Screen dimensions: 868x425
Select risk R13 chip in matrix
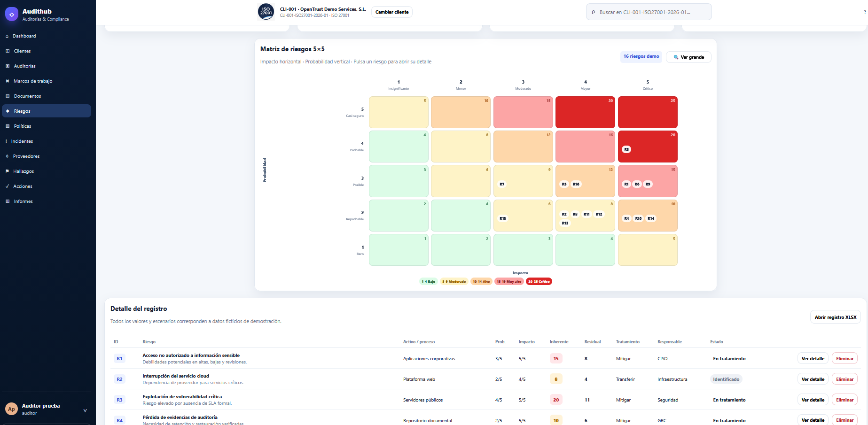point(503,218)
